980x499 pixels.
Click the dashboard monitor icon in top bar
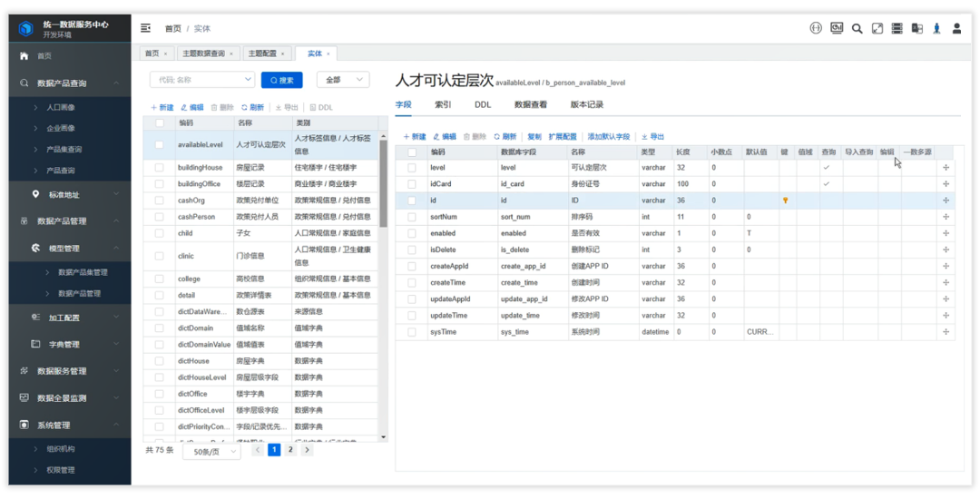tap(837, 28)
